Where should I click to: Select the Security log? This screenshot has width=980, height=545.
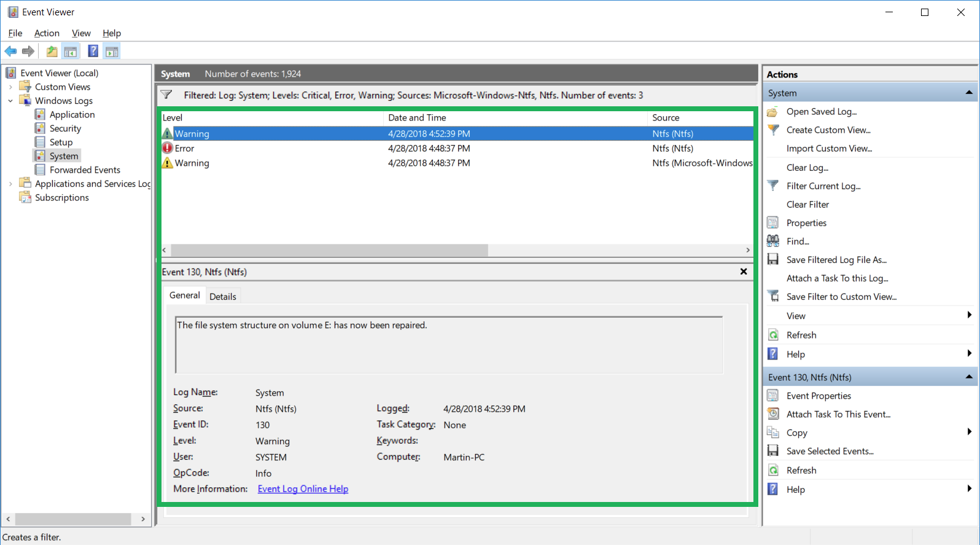[x=65, y=128]
